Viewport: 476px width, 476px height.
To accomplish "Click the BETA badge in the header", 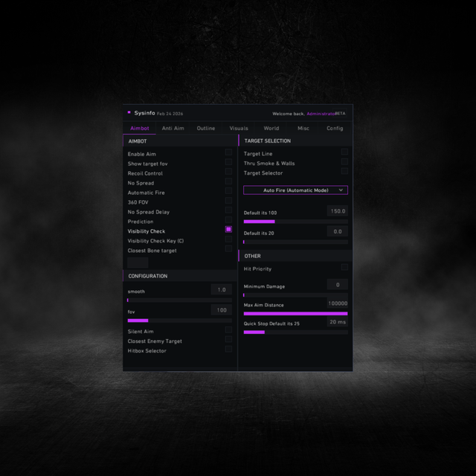I will tap(340, 113).
